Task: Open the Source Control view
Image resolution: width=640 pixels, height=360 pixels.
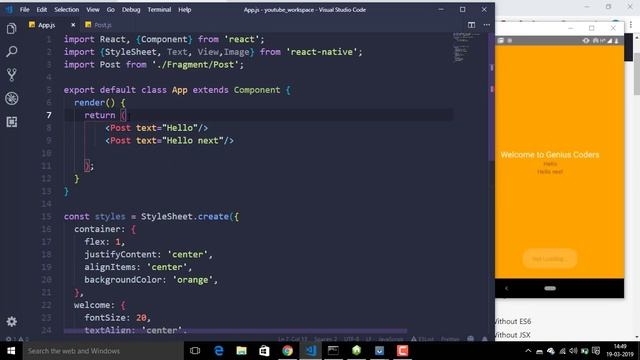Action: 12,75
